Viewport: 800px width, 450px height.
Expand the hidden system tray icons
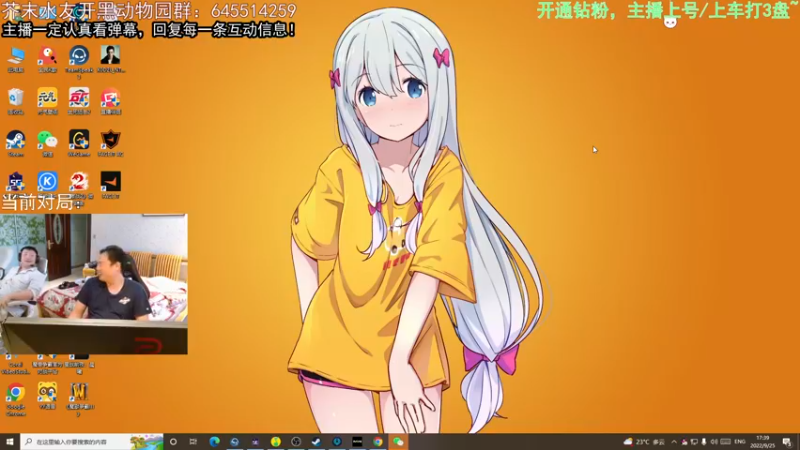[x=674, y=442]
